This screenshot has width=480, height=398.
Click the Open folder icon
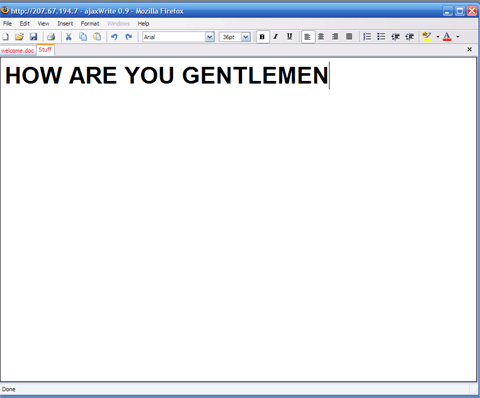(19, 37)
